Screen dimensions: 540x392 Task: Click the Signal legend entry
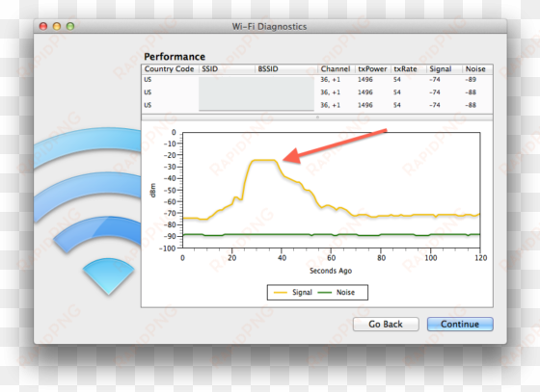point(293,292)
